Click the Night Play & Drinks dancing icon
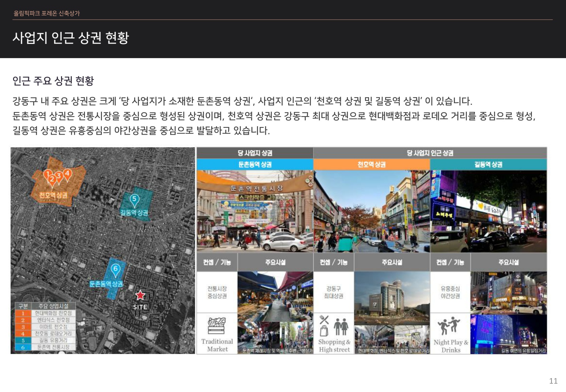Image resolution: width=566 pixels, height=392 pixels. pyautogui.click(x=450, y=326)
